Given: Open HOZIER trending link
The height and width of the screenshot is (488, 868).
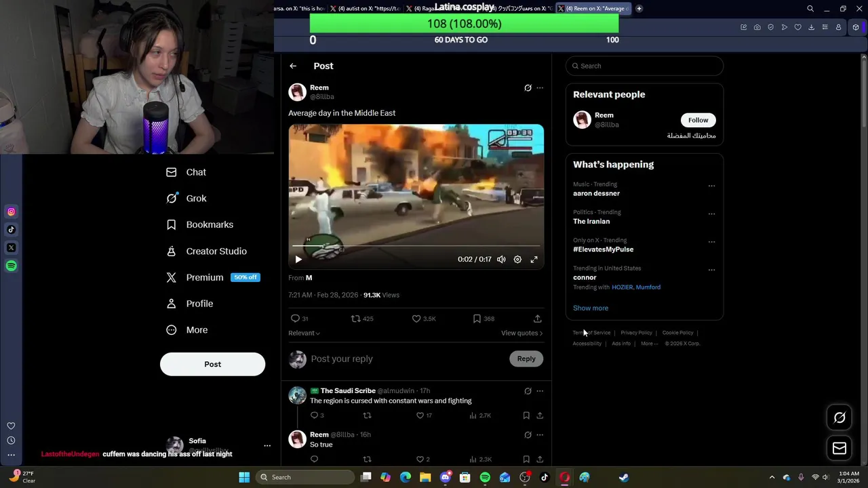Looking at the screenshot, I should point(622,287).
